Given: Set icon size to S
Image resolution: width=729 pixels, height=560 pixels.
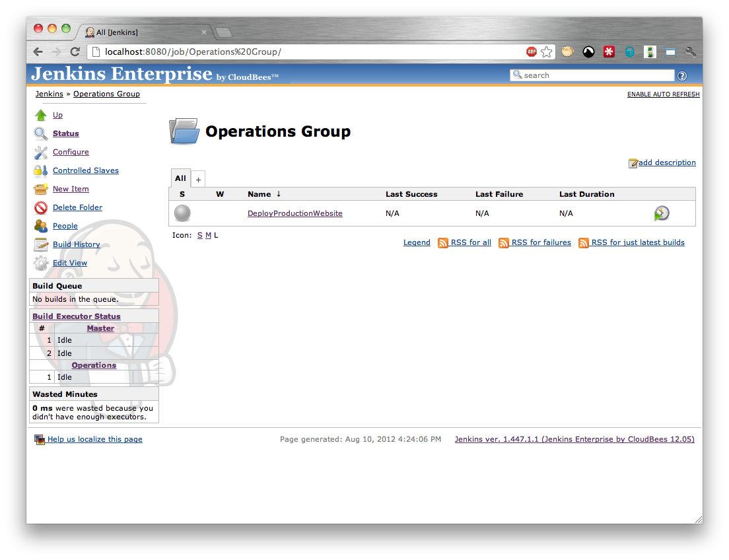Looking at the screenshot, I should [200, 235].
